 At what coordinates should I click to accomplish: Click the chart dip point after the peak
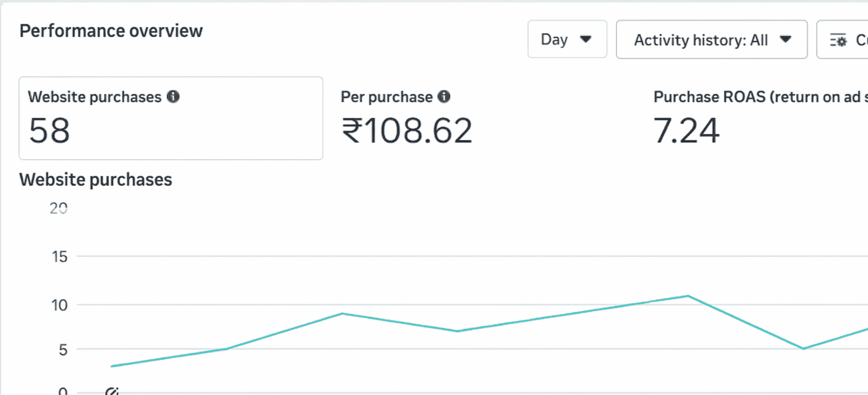(x=803, y=348)
